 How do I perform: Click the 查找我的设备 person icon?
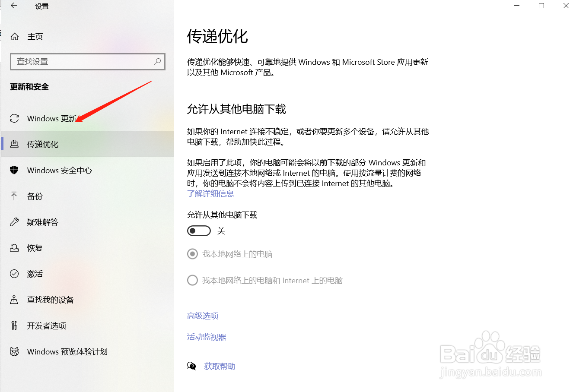tap(14, 300)
